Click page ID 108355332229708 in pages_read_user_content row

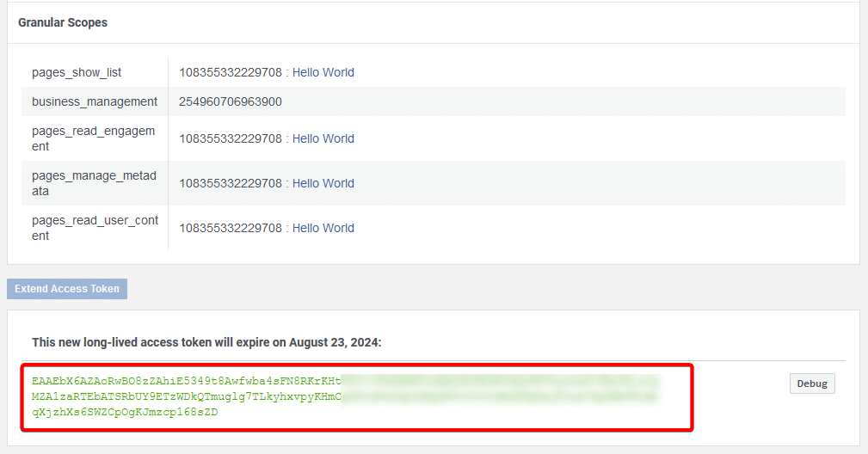click(231, 229)
